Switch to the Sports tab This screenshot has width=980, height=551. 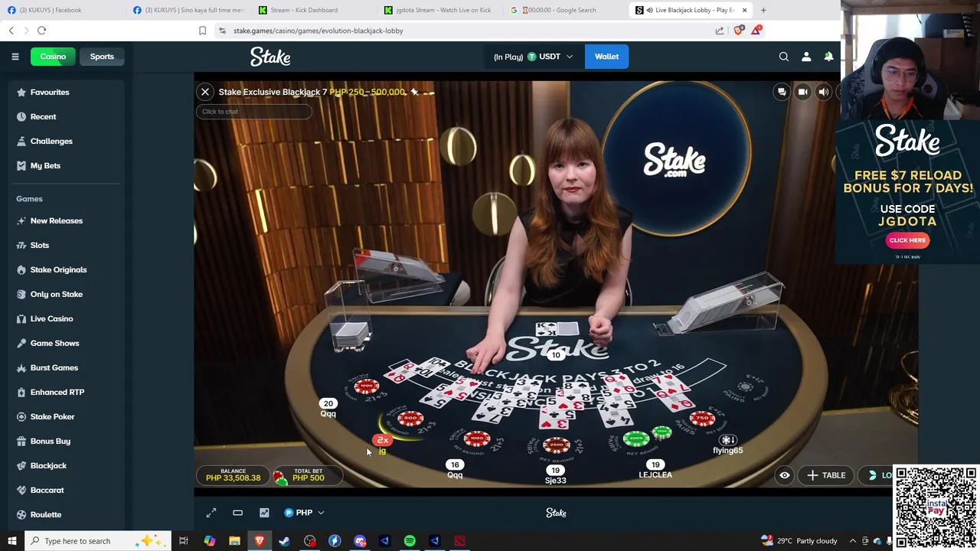(102, 57)
